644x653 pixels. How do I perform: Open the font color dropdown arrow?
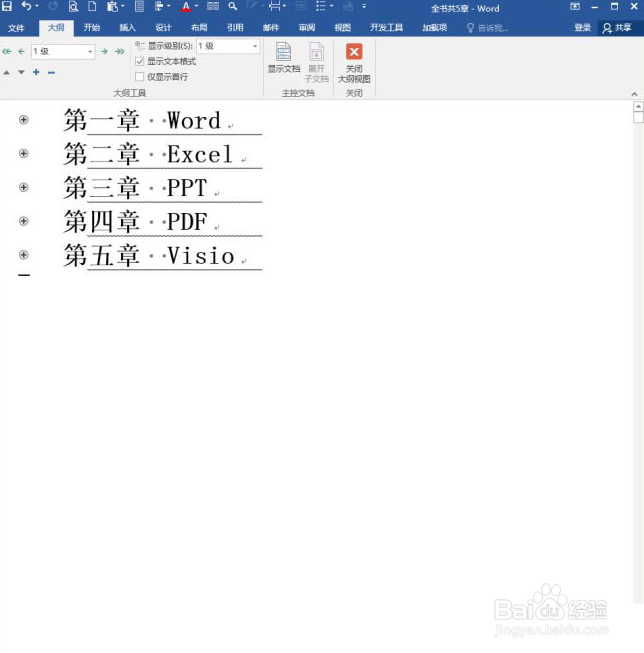196,6
